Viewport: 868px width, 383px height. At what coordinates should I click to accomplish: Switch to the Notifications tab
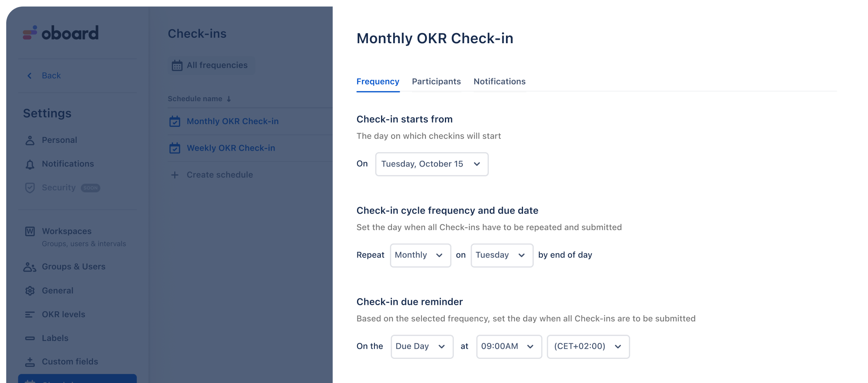click(500, 82)
